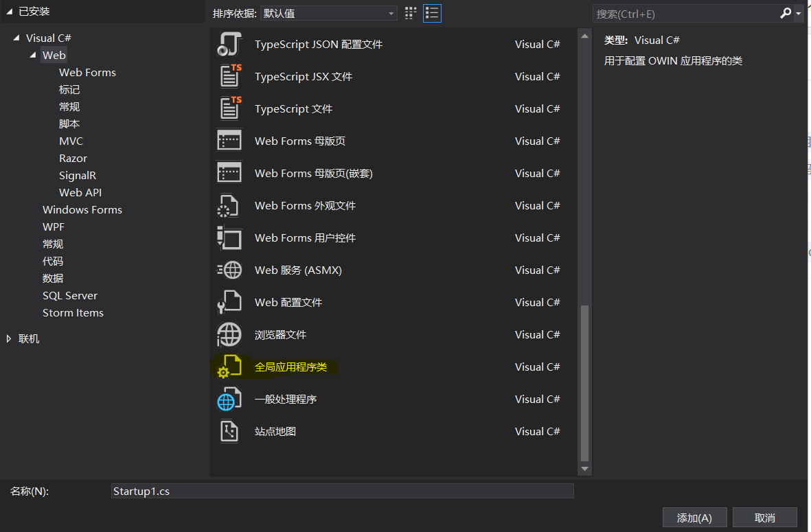Click the TypeScript JSX file icon
Image resolution: width=811 pixels, height=532 pixels.
pyautogui.click(x=229, y=76)
